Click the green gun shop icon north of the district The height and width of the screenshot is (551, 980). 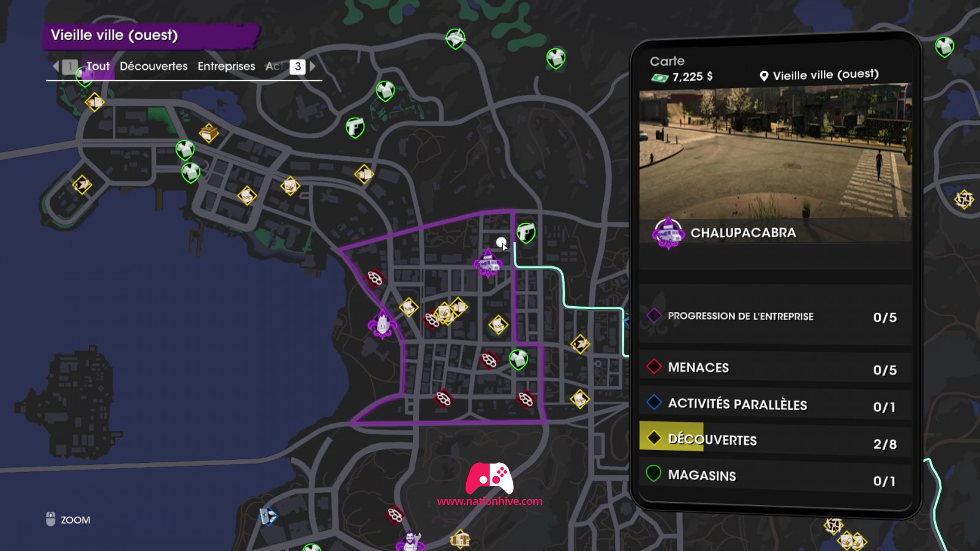[355, 127]
